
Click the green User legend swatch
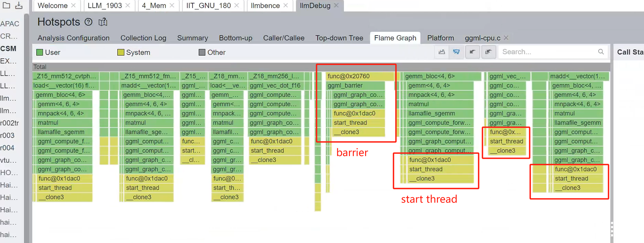(x=40, y=52)
